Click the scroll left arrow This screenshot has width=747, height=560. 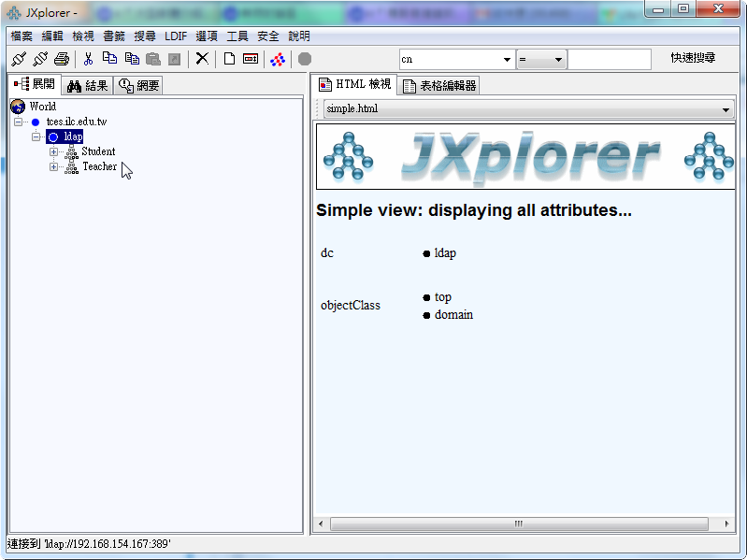point(321,524)
